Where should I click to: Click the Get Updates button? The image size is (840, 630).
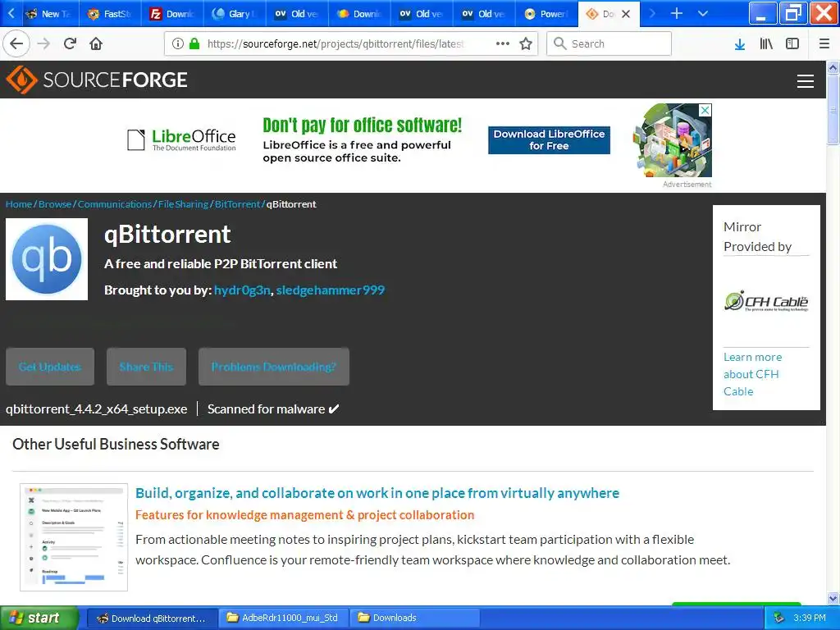tap(50, 367)
